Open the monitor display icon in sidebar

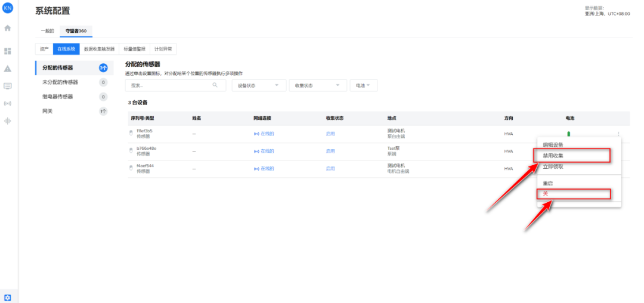7,86
